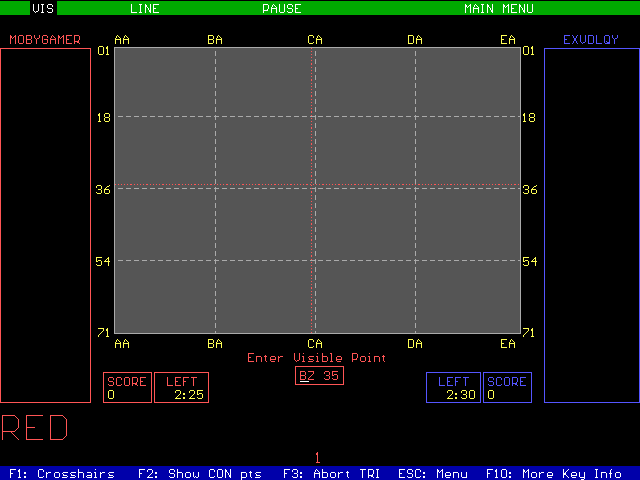Click F10: More Key Info hint
Screen dimensions: 640x480
(x=553, y=473)
